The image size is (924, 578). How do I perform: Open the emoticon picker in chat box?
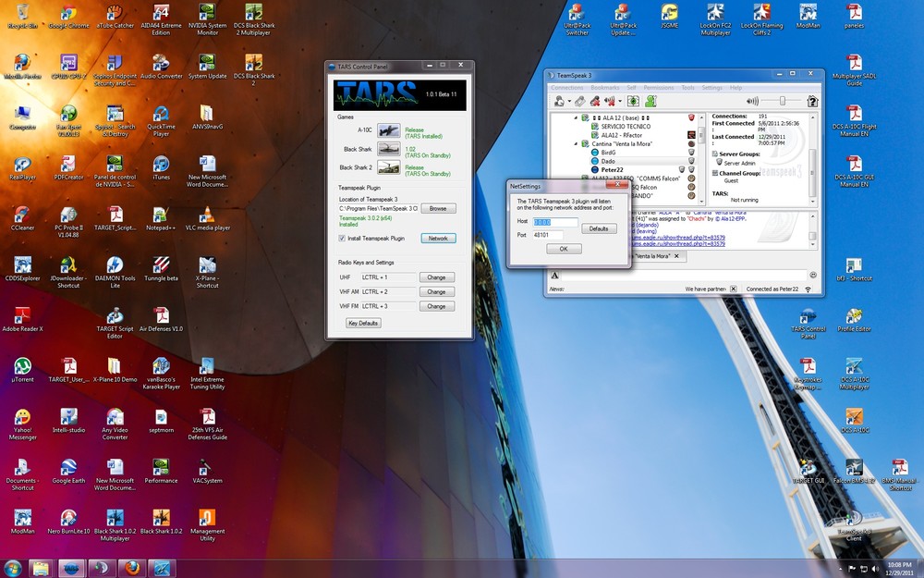813,275
